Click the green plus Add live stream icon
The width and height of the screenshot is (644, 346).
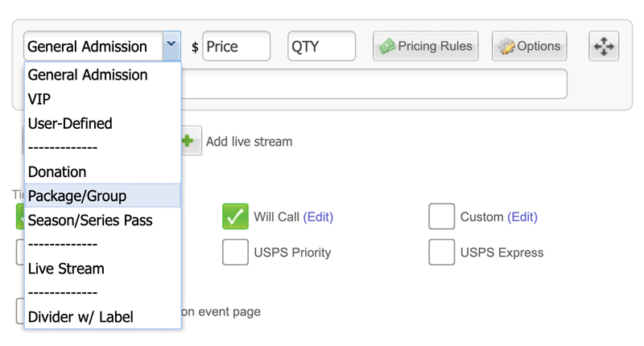(x=188, y=141)
